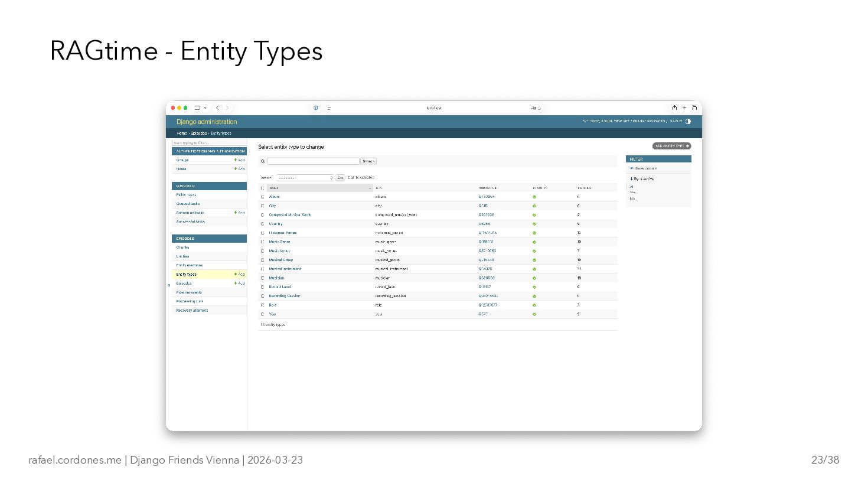Open Failed tasks in the sidebar
This screenshot has height=489, width=868.
pos(186,194)
